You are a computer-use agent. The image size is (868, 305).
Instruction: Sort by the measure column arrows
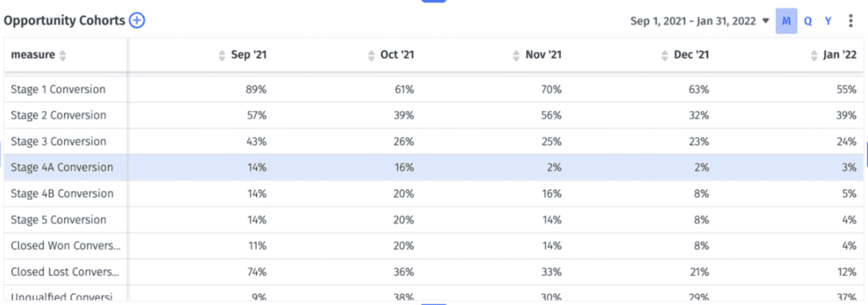click(x=63, y=55)
